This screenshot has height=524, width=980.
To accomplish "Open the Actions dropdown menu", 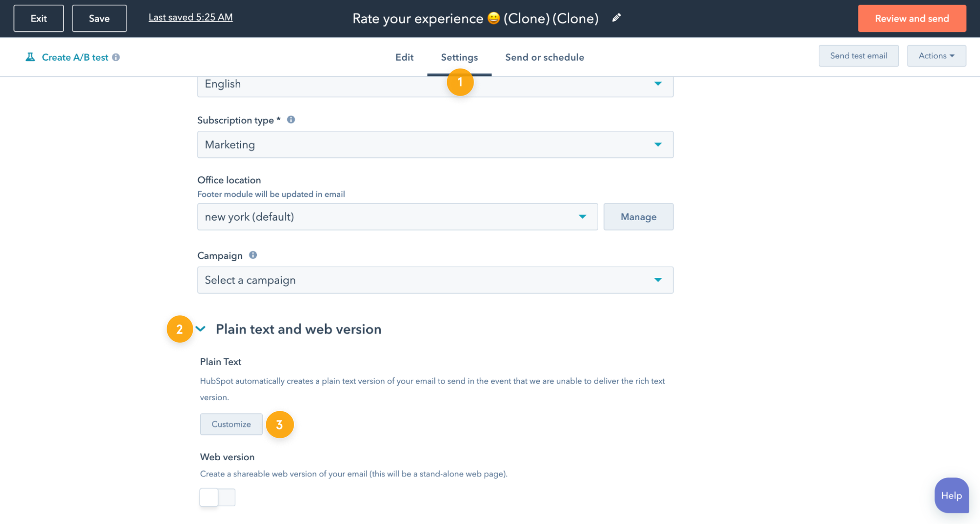I will coord(936,56).
